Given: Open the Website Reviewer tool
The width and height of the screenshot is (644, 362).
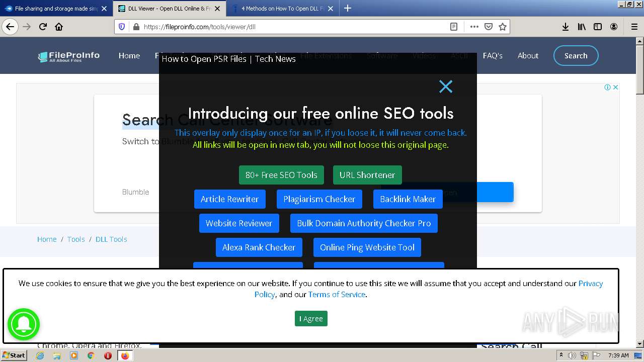Looking at the screenshot, I should (239, 223).
